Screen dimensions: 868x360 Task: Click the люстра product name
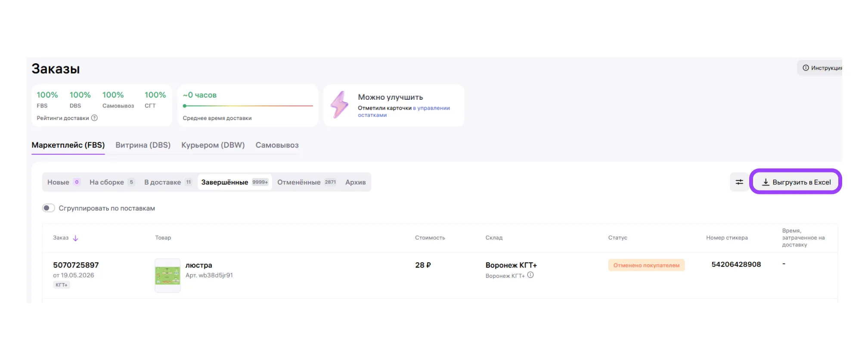click(198, 265)
